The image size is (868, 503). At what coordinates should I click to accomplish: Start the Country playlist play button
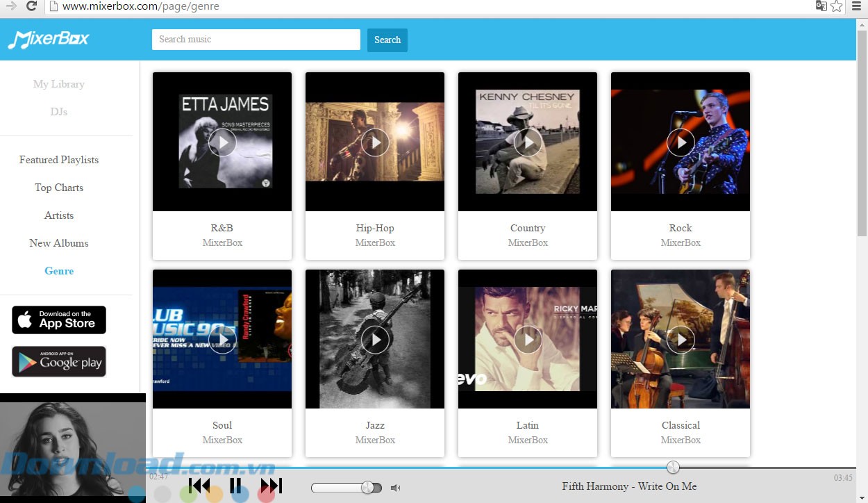pyautogui.click(x=528, y=142)
